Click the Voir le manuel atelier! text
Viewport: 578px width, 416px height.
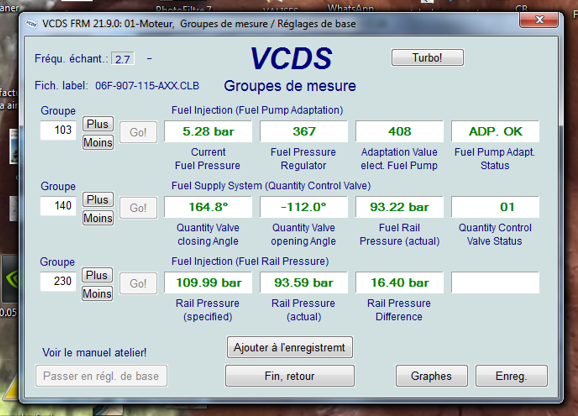(x=94, y=353)
